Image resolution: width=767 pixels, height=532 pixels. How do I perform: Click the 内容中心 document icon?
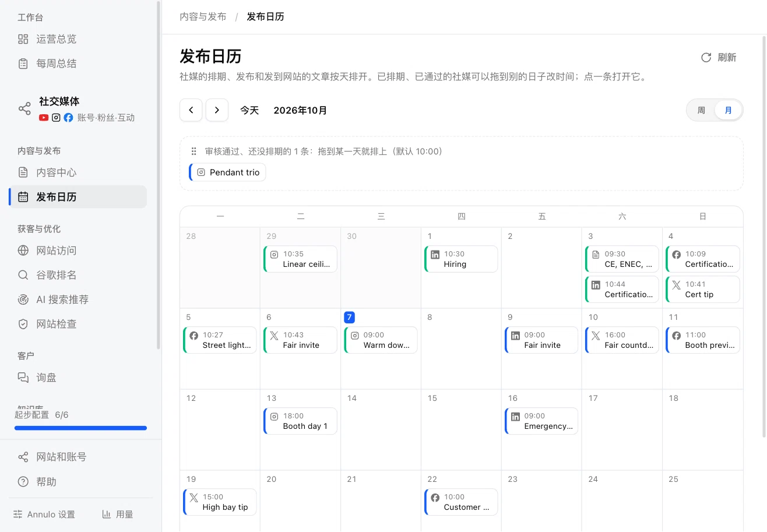23,172
